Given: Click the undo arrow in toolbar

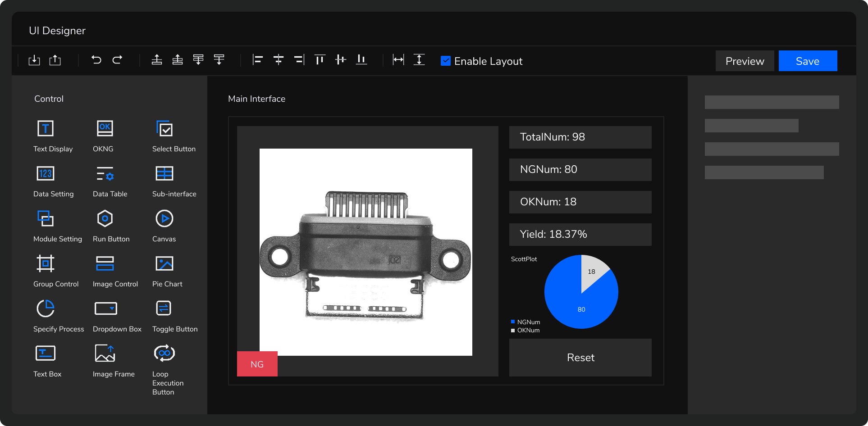Looking at the screenshot, I should click(96, 60).
